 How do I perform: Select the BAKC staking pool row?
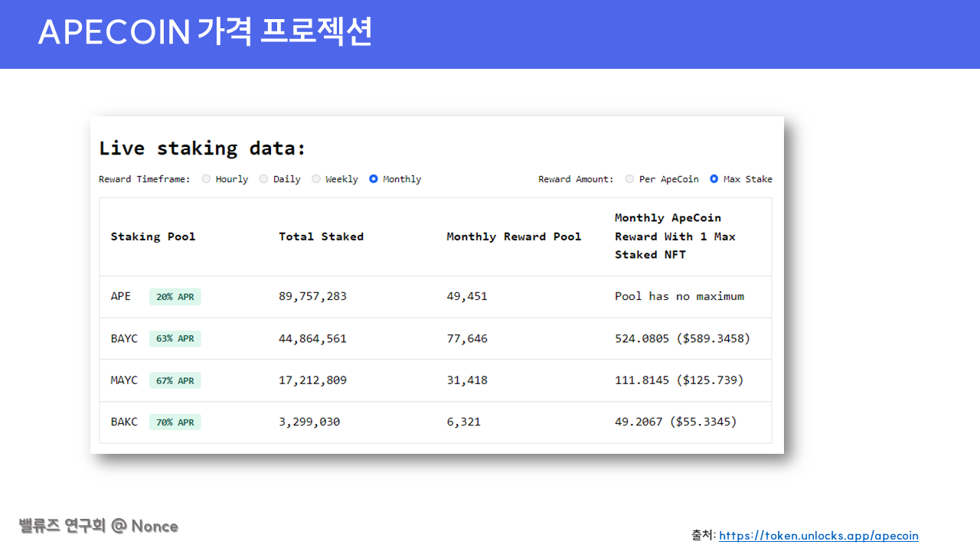click(x=123, y=422)
